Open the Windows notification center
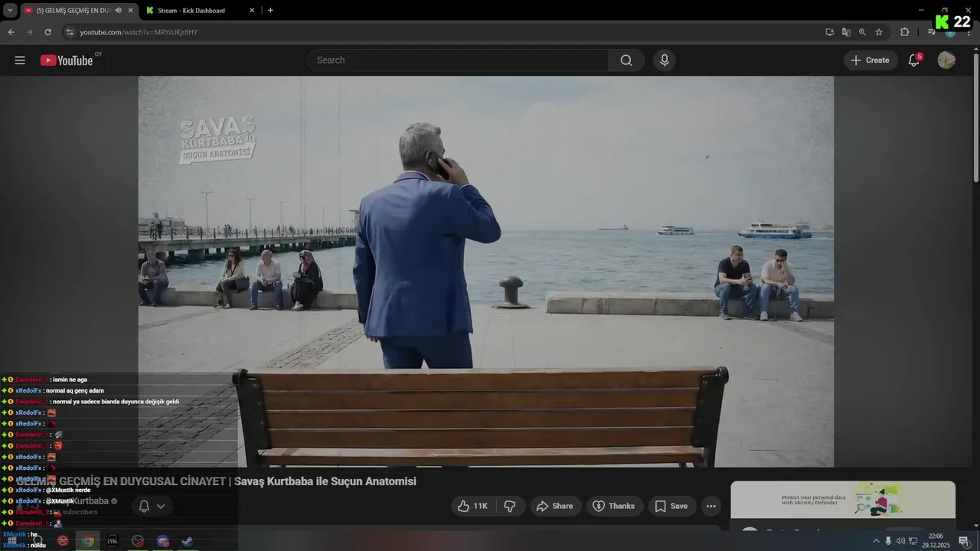Screen dimensions: 980x551 (x=963, y=541)
